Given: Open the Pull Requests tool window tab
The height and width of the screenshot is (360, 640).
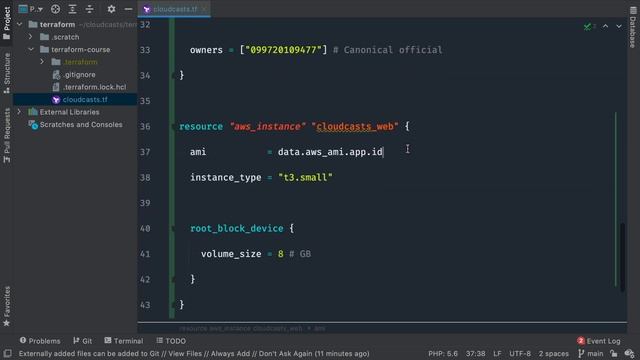Looking at the screenshot, I should coord(7,136).
